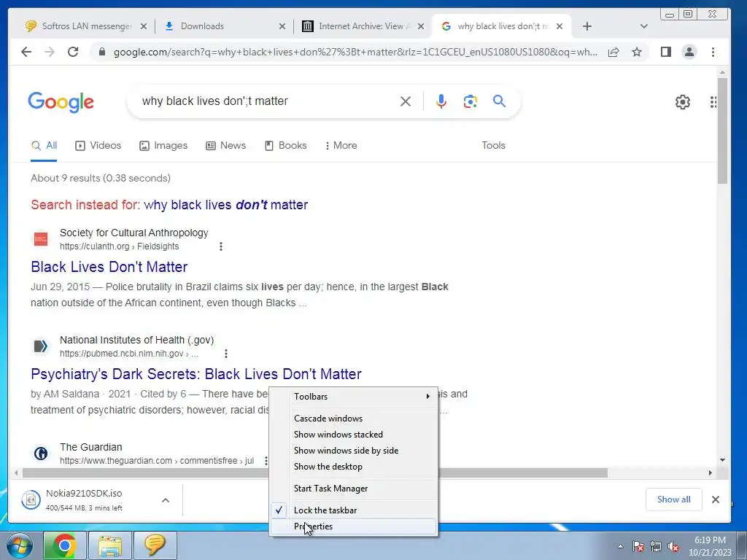Screen dimensions: 747x560
Task: Click the vertical page scrollbar thumb
Action: point(723,131)
